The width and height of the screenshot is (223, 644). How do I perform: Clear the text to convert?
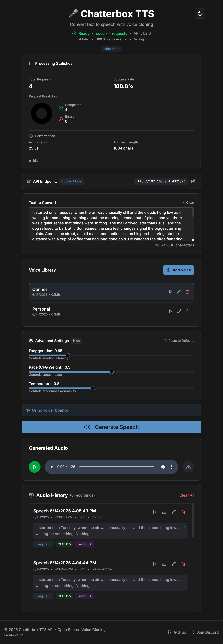tap(188, 202)
